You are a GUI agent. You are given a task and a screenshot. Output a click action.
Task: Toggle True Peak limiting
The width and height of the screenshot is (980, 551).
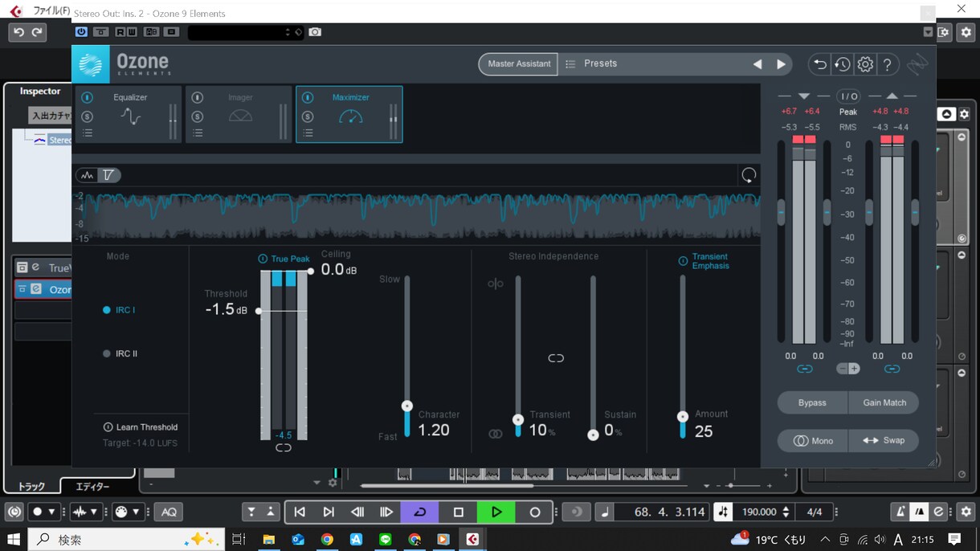[x=263, y=259]
